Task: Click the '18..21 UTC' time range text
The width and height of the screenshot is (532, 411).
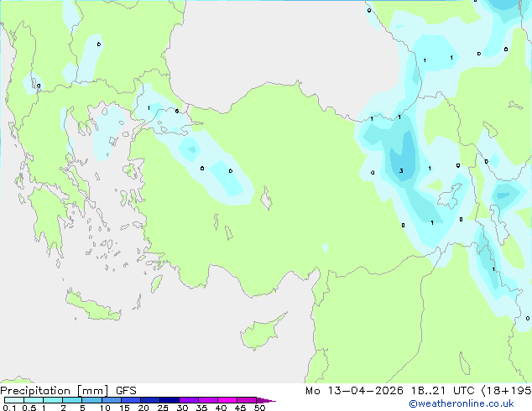Action: click(x=442, y=391)
